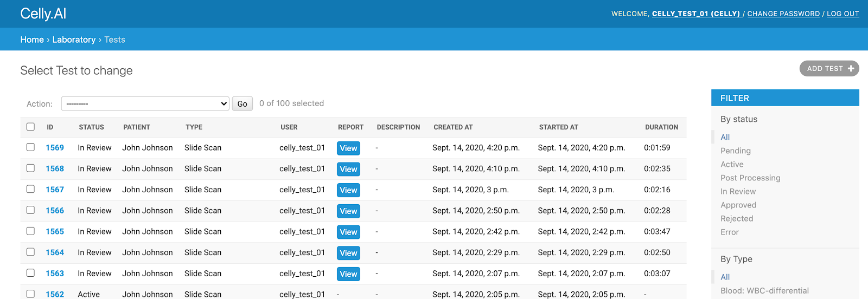The image size is (868, 299).
Task: Check the box for test 1568
Action: (x=30, y=168)
